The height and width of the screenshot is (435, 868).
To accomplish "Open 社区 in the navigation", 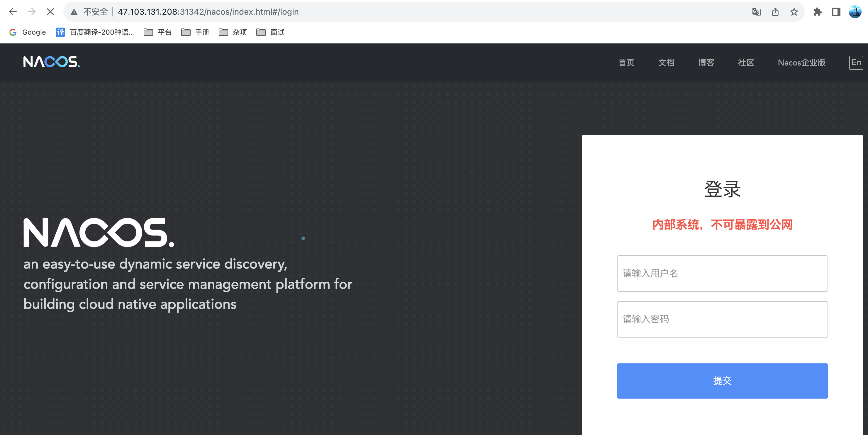I will tap(746, 63).
